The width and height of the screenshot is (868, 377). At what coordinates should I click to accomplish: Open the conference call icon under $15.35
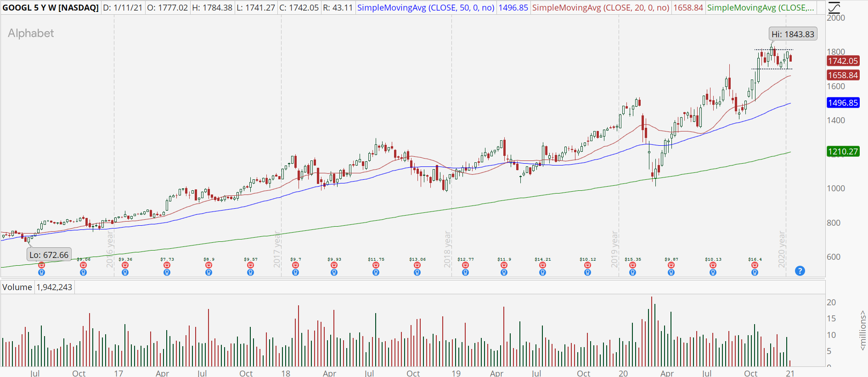click(632, 265)
